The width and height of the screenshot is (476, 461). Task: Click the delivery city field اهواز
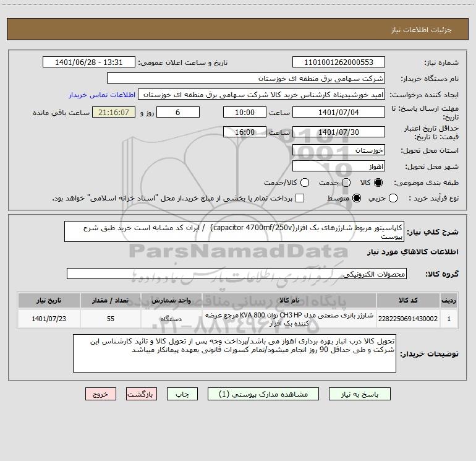pyautogui.click(x=339, y=166)
